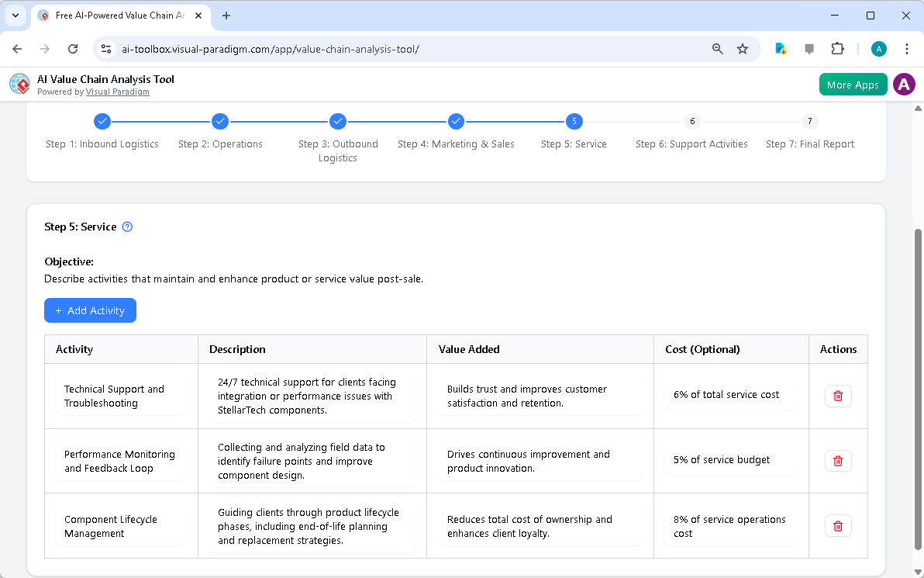Delete the Performance Monitoring and Feedback Loop row
924x578 pixels.
838,461
